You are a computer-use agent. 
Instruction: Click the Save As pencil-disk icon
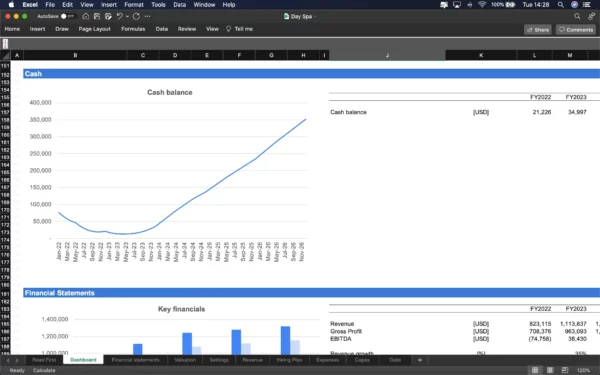[x=108, y=16]
